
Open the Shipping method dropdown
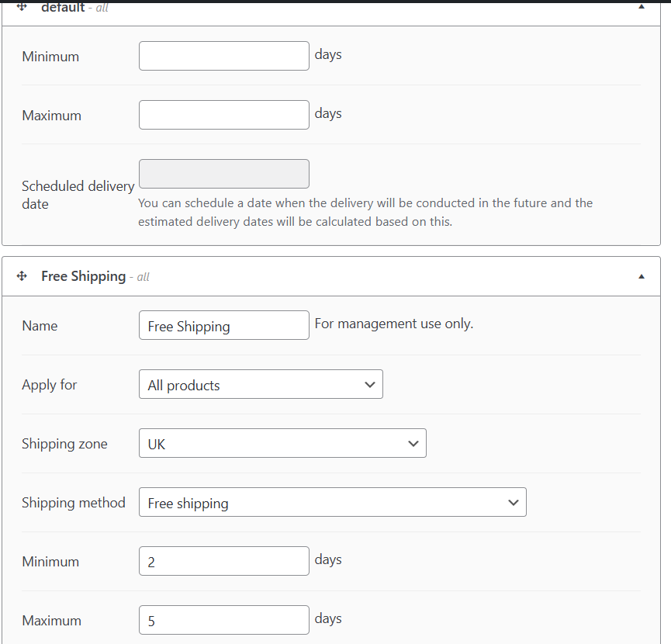(x=332, y=503)
